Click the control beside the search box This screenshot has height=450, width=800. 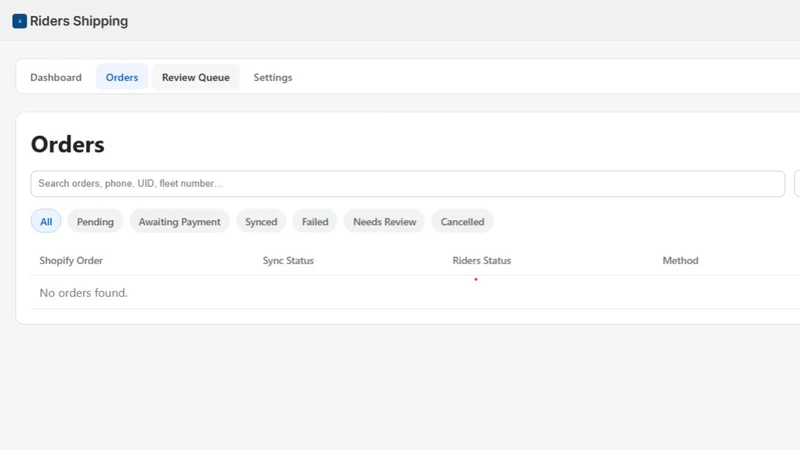797,184
